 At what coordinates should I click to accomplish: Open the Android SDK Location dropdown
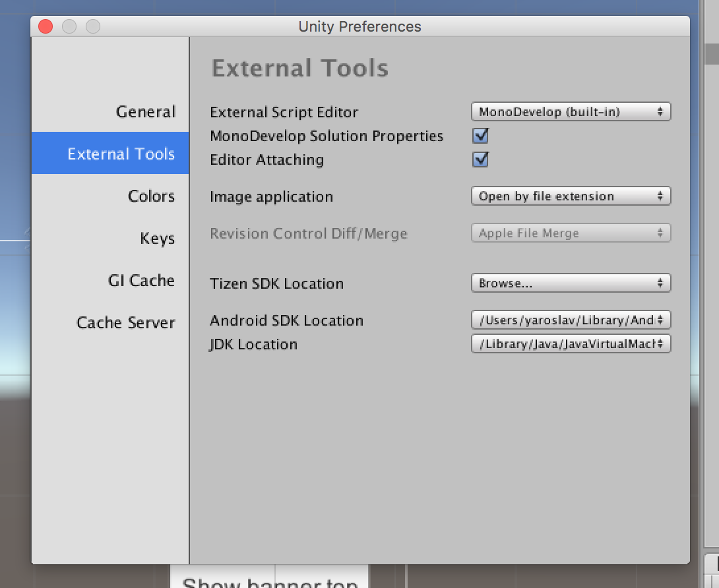click(571, 320)
